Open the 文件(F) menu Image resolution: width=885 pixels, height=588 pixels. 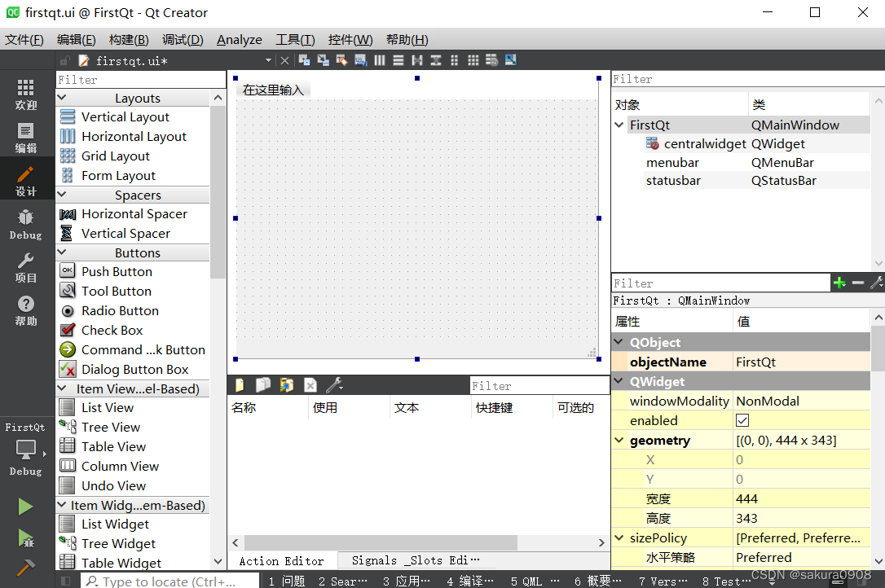coord(24,40)
